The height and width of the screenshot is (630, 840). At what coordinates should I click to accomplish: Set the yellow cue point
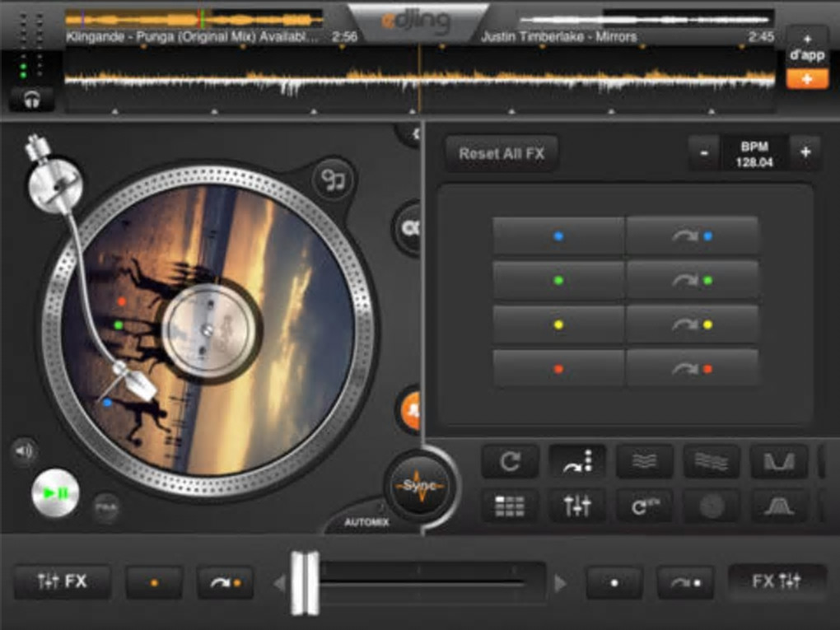558,324
